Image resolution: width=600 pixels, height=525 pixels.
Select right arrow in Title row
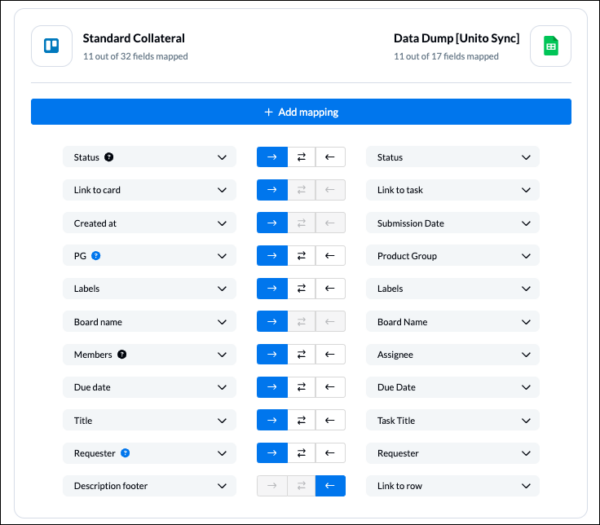click(272, 420)
